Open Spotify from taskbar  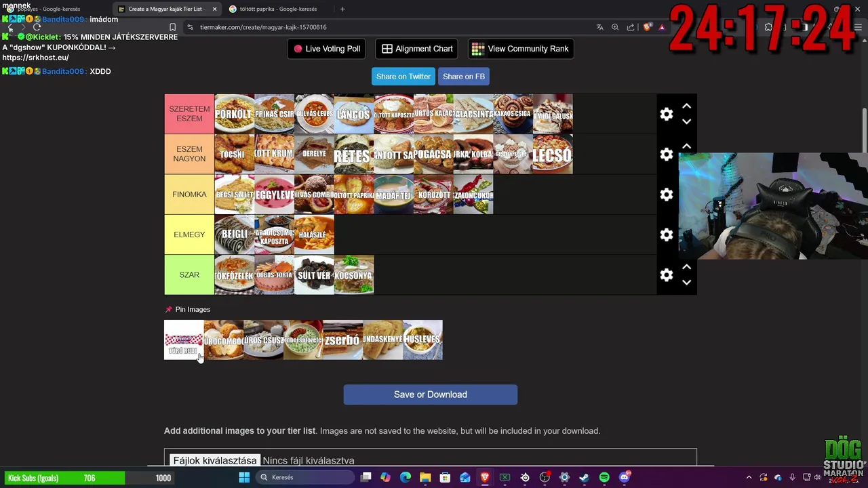[x=604, y=477]
